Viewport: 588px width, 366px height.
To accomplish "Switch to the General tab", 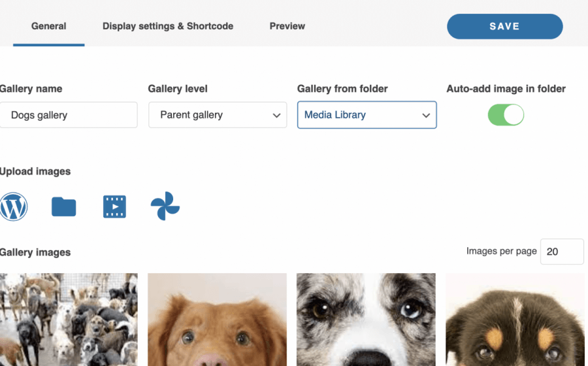I will pyautogui.click(x=49, y=26).
